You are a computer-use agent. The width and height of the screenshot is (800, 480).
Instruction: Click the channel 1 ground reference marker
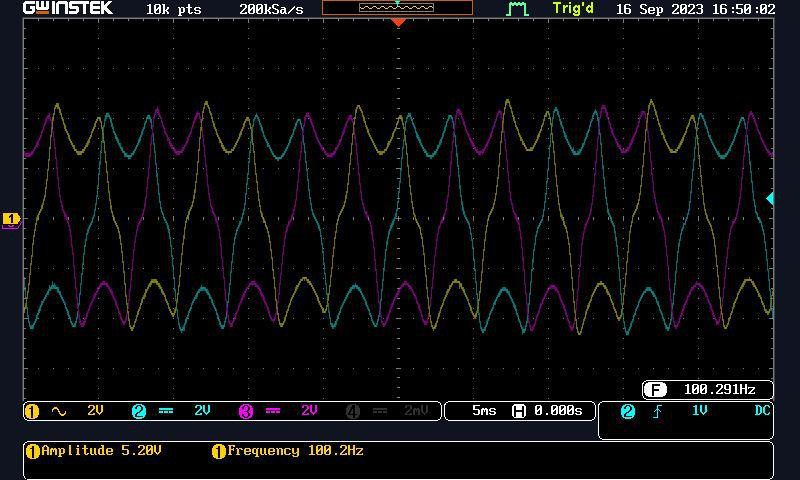coord(11,219)
